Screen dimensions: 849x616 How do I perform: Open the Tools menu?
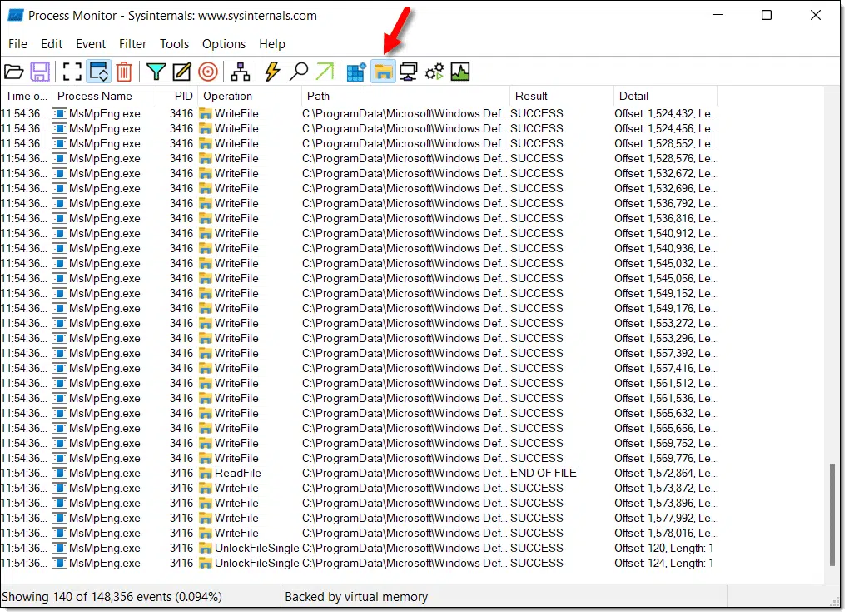pyautogui.click(x=174, y=44)
